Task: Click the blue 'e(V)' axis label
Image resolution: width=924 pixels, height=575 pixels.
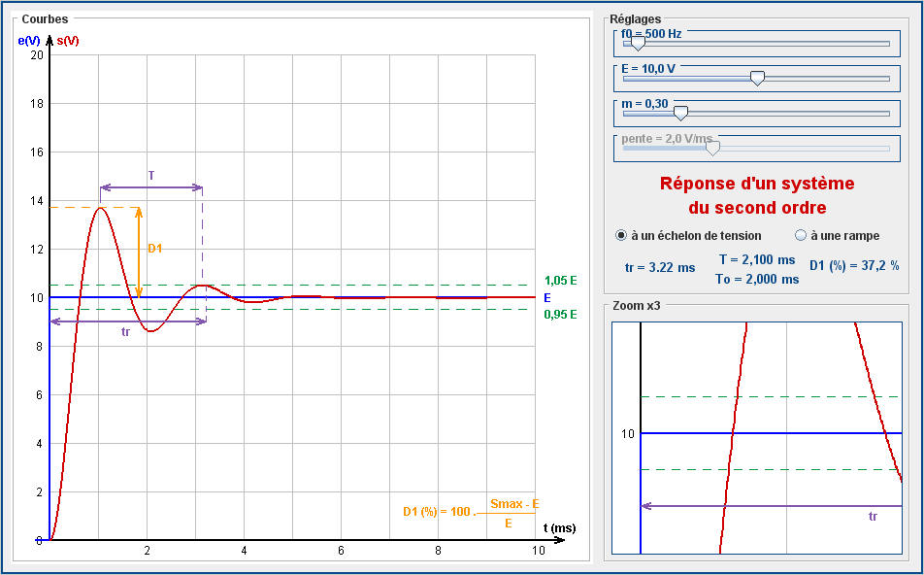Action: pos(29,41)
